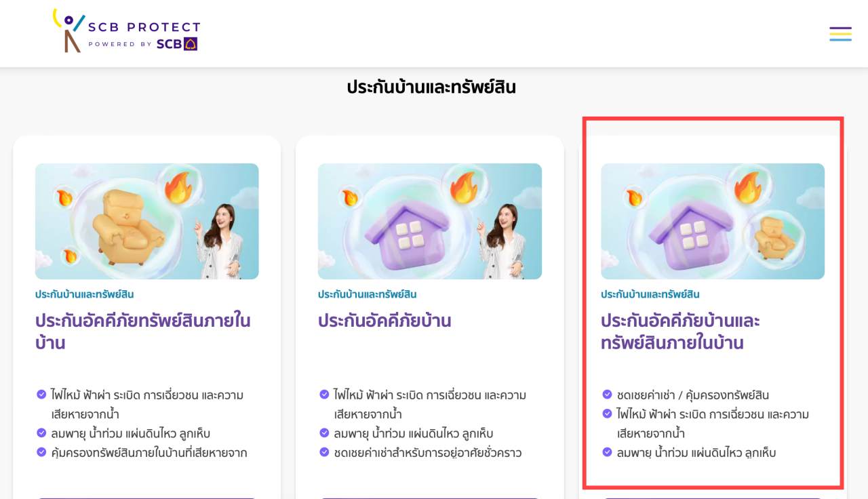
Task: Click the woman pointing in second card image
Action: (505, 241)
